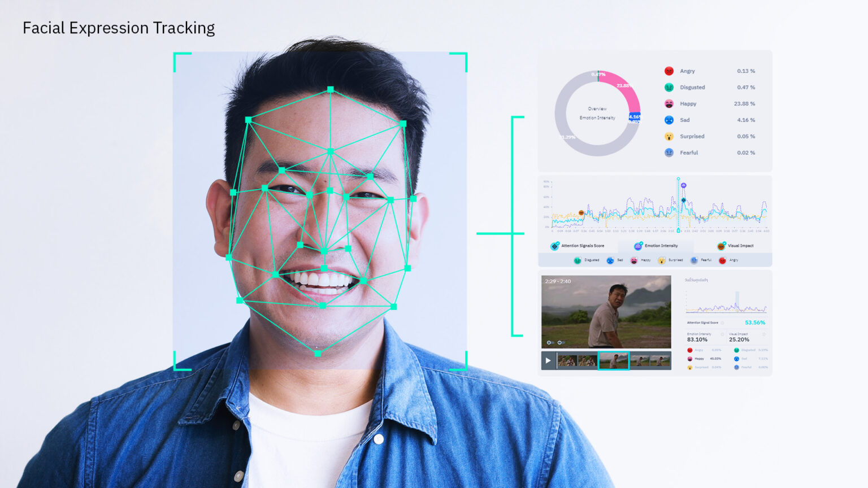Click the 53.56% Attention Signal Score value

754,323
